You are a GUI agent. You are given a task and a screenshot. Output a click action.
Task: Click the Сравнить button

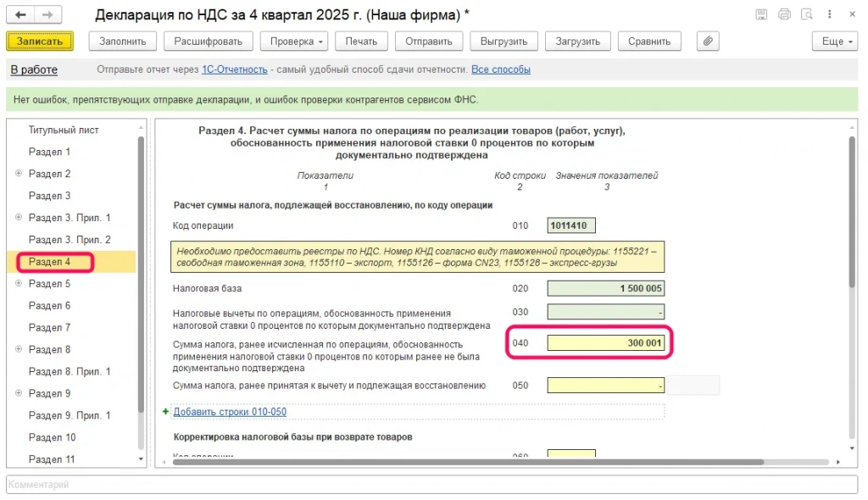tap(649, 41)
